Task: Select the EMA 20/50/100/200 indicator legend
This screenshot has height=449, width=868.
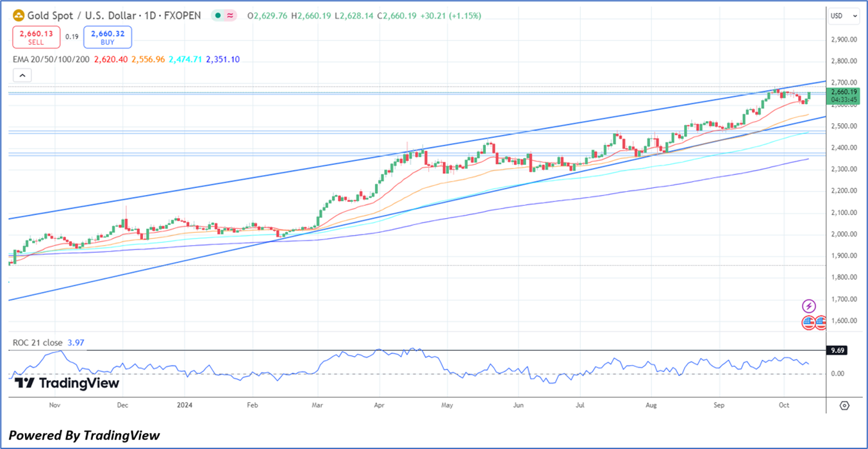Action: tap(53, 59)
